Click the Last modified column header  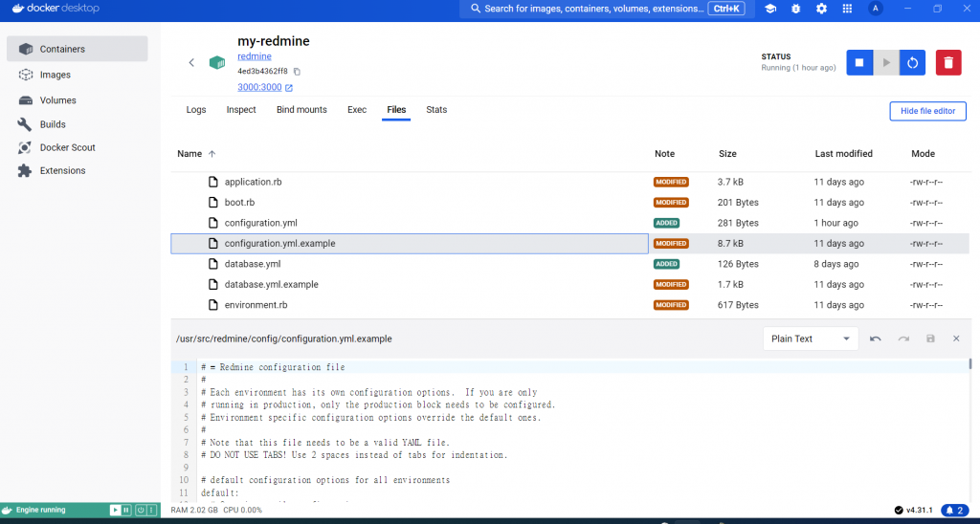pos(844,154)
